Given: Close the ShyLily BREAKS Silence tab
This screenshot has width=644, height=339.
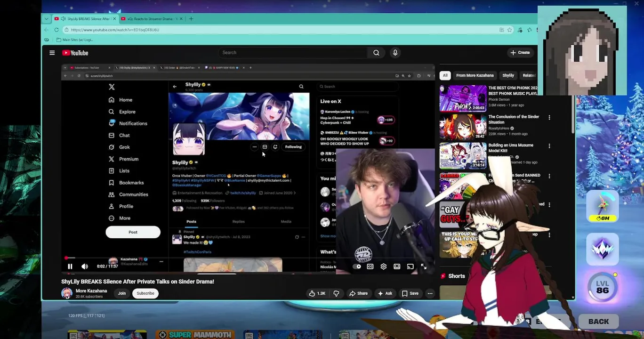Looking at the screenshot, I should click(x=114, y=19).
